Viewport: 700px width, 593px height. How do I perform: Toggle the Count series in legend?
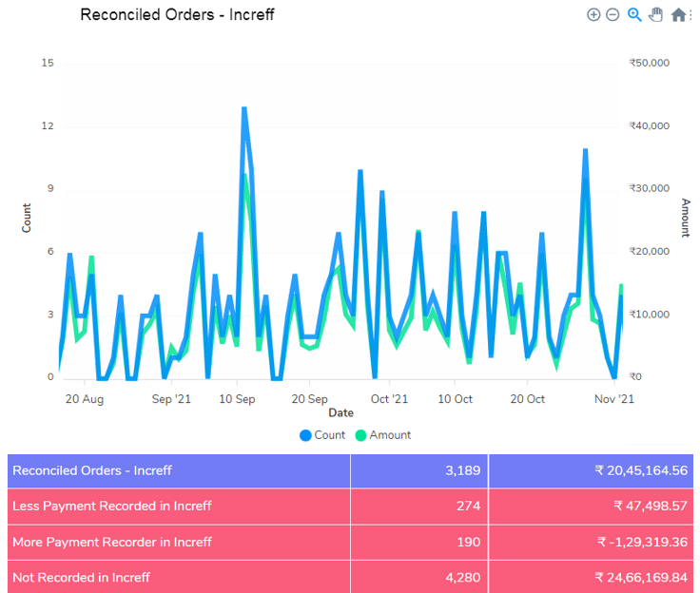(322, 435)
